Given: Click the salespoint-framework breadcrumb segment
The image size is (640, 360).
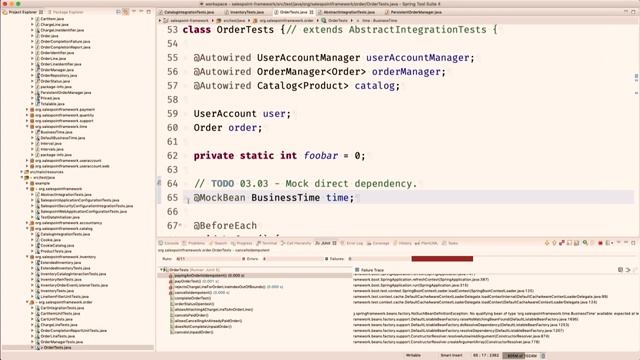Looking at the screenshot, I should tap(186, 20).
